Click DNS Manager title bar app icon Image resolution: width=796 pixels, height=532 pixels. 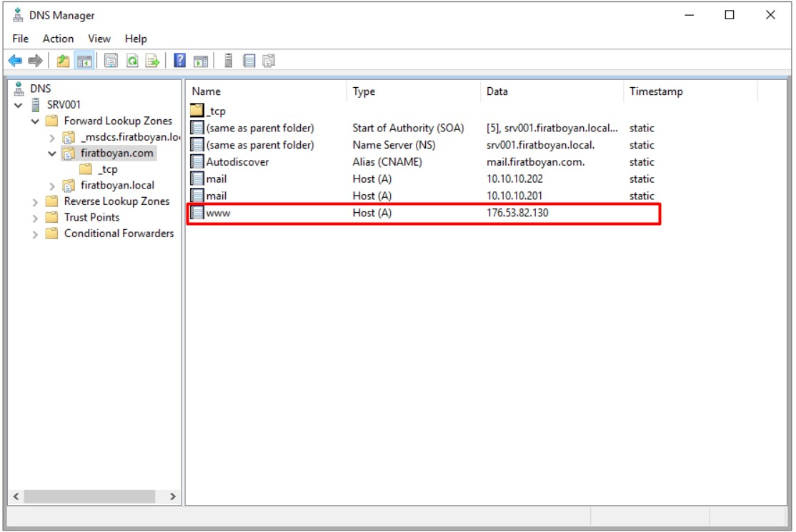click(18, 15)
